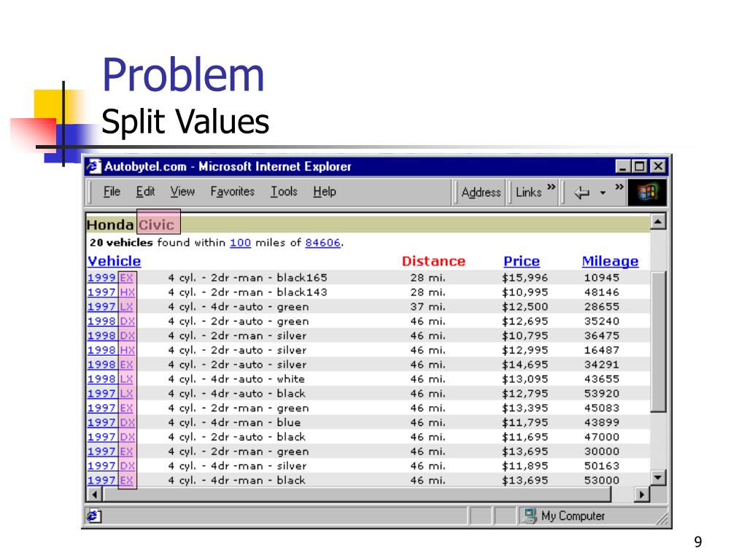The width and height of the screenshot is (747, 560).
Task: Click the horizontal scrollbar thumb
Action: pyautogui.click(x=357, y=495)
